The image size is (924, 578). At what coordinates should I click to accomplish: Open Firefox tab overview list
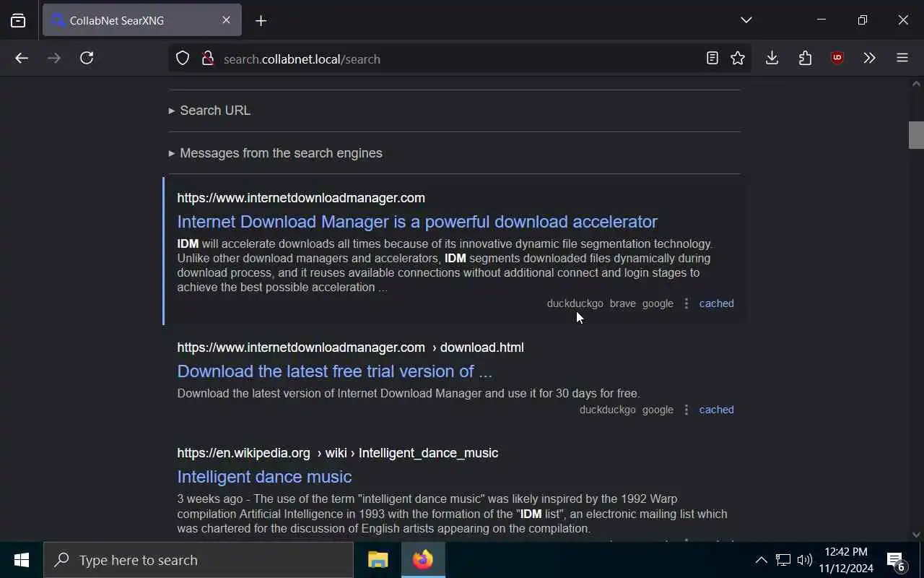18,20
